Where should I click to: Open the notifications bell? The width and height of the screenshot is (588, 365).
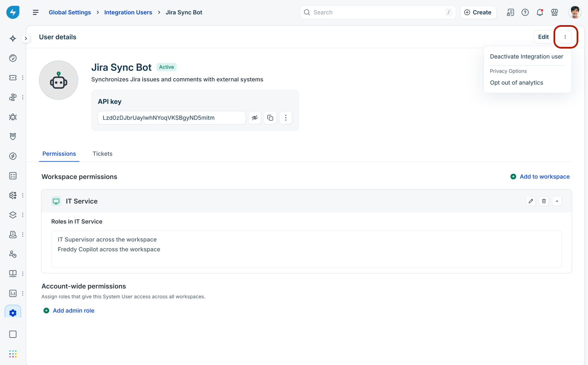(540, 12)
